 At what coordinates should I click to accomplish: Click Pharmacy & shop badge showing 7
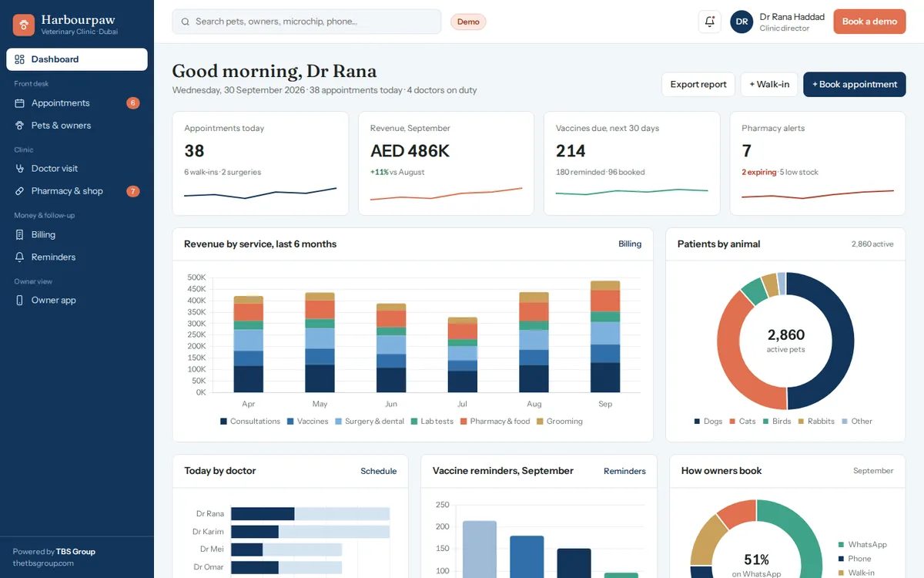tap(133, 191)
